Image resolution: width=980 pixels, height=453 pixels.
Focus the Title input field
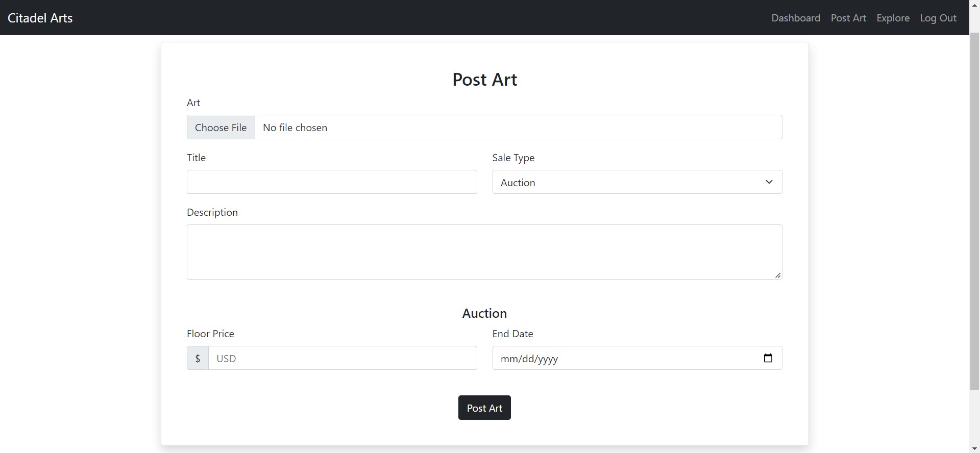click(x=332, y=182)
